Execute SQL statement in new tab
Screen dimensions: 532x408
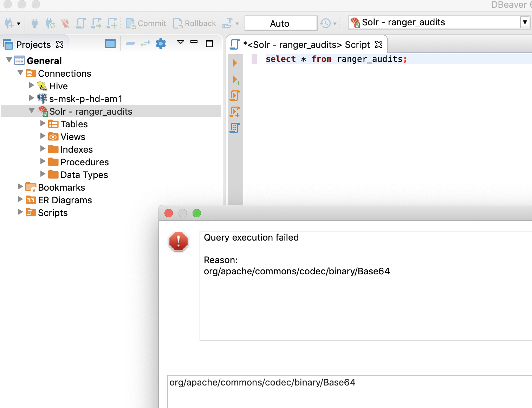[236, 80]
